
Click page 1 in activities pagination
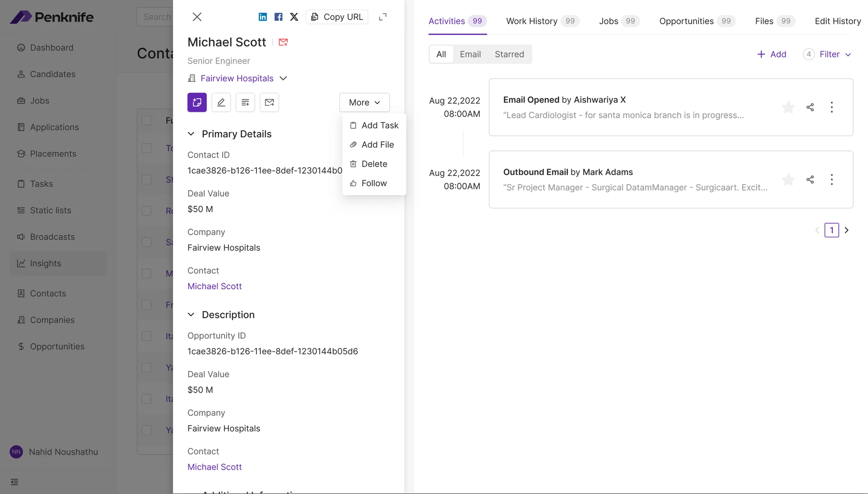click(x=832, y=230)
